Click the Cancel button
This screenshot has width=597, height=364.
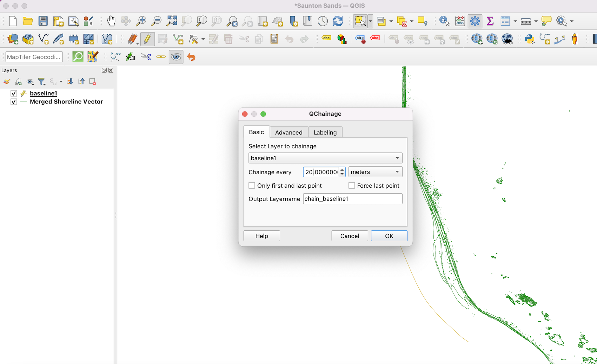click(350, 236)
